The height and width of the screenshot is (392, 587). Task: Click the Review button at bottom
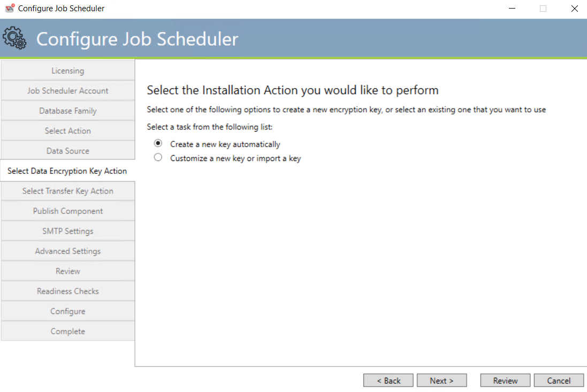click(x=505, y=380)
